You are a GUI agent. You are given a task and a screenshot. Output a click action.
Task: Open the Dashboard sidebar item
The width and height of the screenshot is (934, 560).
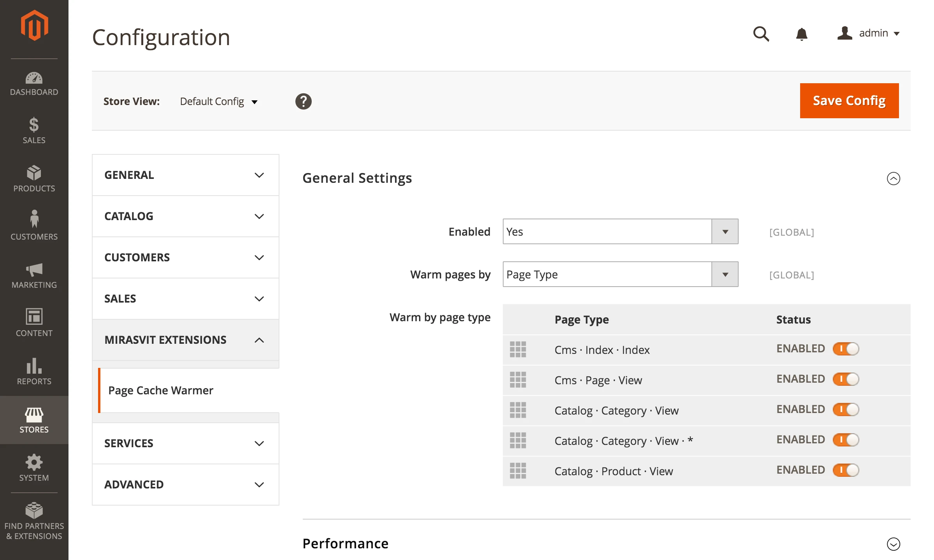click(34, 83)
